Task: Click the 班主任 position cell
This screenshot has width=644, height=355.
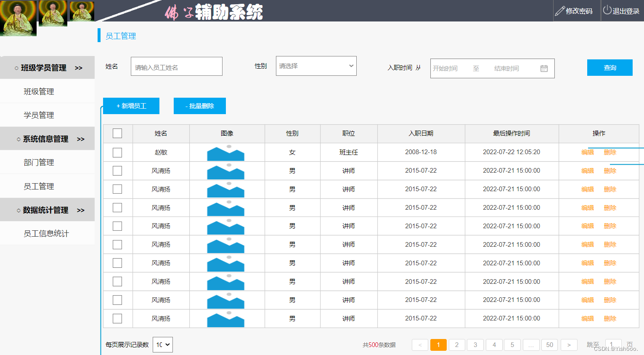Action: coord(349,152)
